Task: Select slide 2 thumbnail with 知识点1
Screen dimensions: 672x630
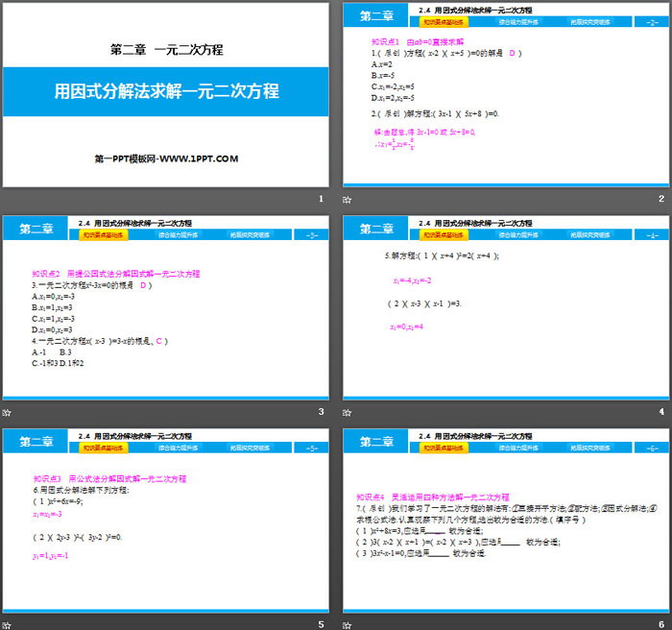Action: (x=506, y=95)
